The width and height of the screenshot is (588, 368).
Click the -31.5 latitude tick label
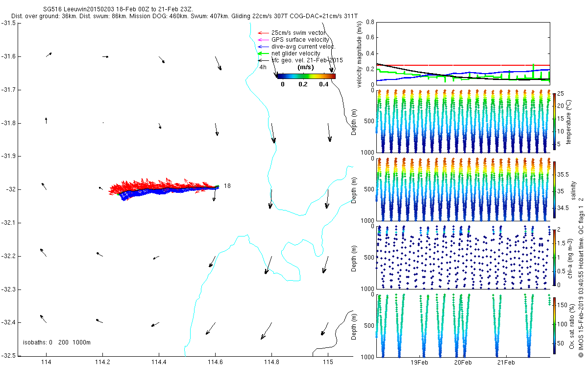click(x=8, y=23)
